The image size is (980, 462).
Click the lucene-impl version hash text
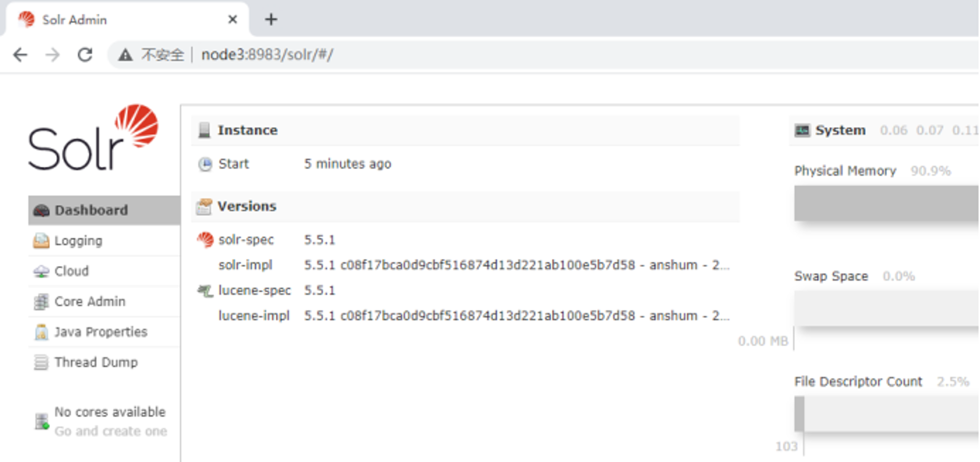[x=516, y=316]
